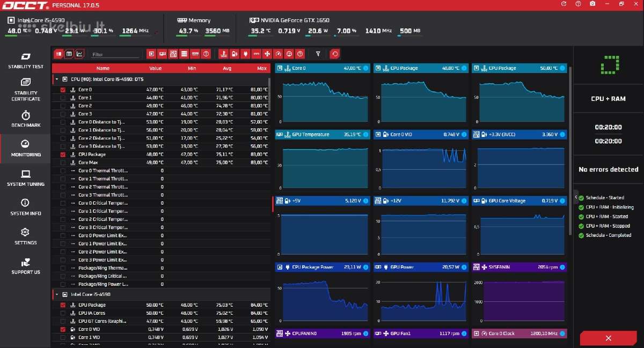Toggle the power plug sensor filter
The image size is (644, 348).
point(245,54)
